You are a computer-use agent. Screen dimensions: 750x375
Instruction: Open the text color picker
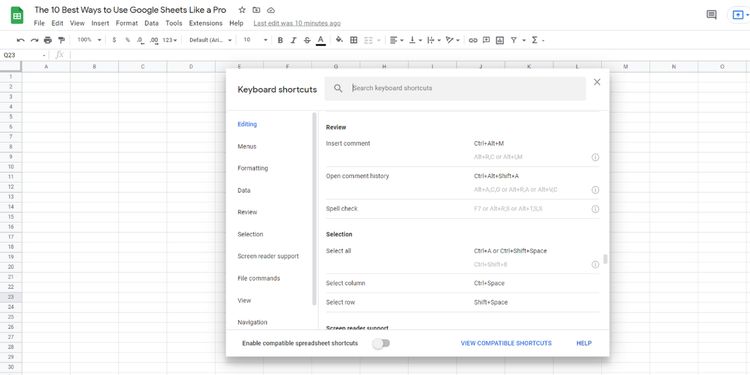(321, 40)
